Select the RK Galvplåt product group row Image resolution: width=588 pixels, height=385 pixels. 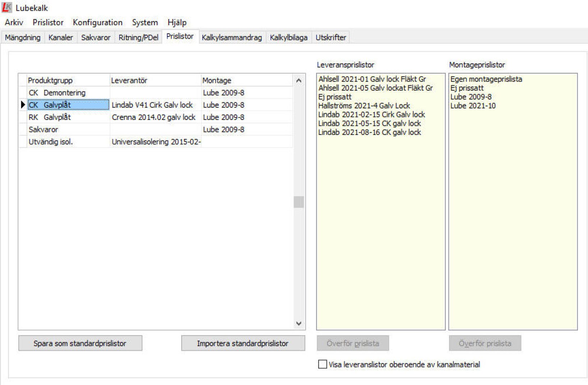50,117
